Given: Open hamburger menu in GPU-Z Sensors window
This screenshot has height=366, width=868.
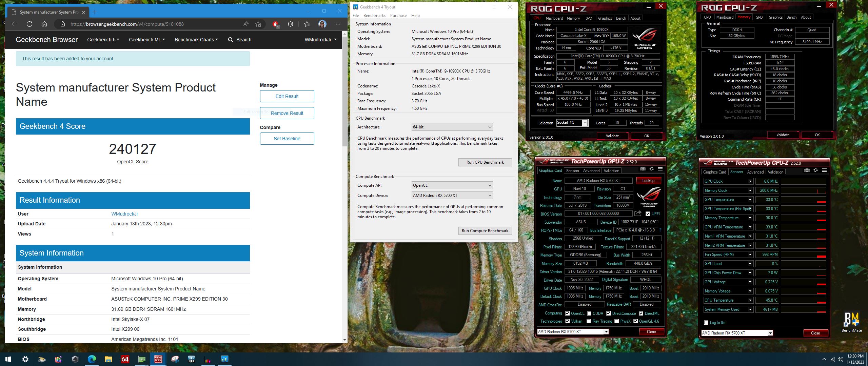Looking at the screenshot, I should coord(824,170).
